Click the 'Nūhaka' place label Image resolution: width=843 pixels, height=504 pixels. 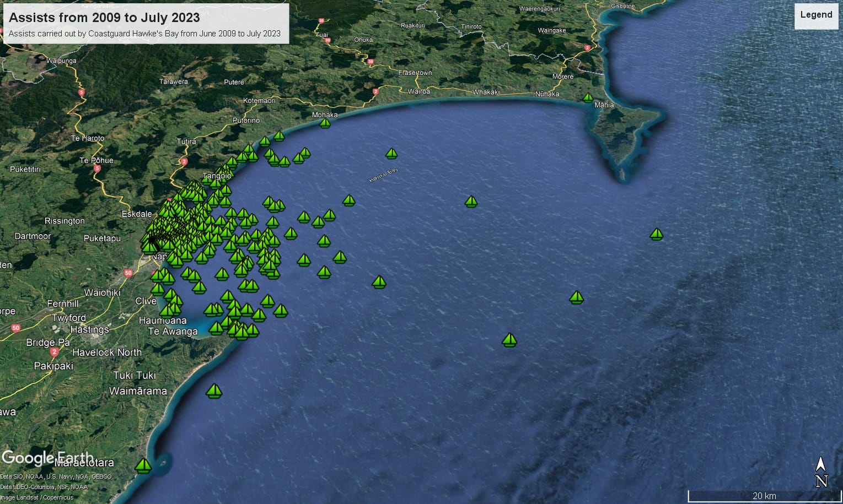(x=547, y=94)
